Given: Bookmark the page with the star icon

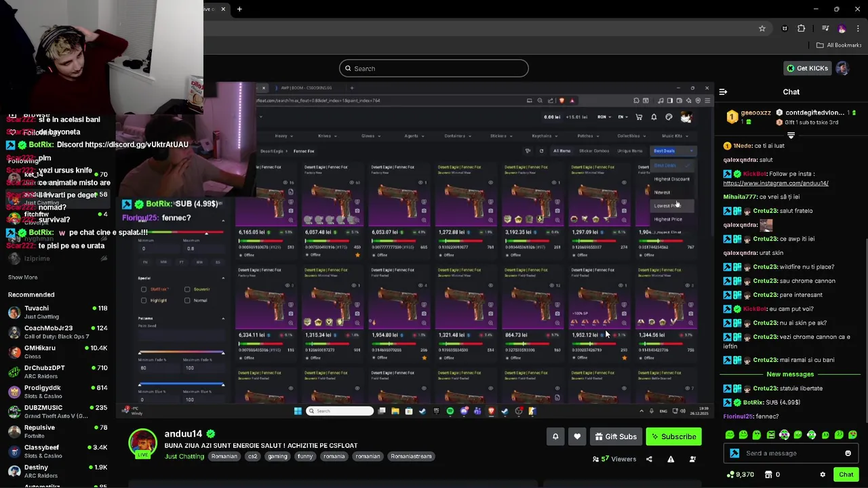Looking at the screenshot, I should coord(762,28).
